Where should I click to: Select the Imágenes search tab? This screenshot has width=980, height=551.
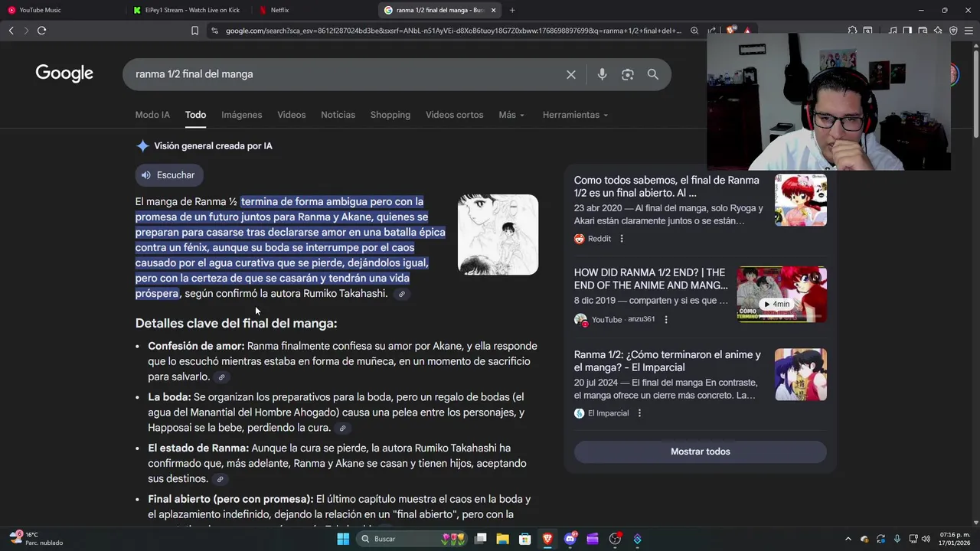click(242, 115)
